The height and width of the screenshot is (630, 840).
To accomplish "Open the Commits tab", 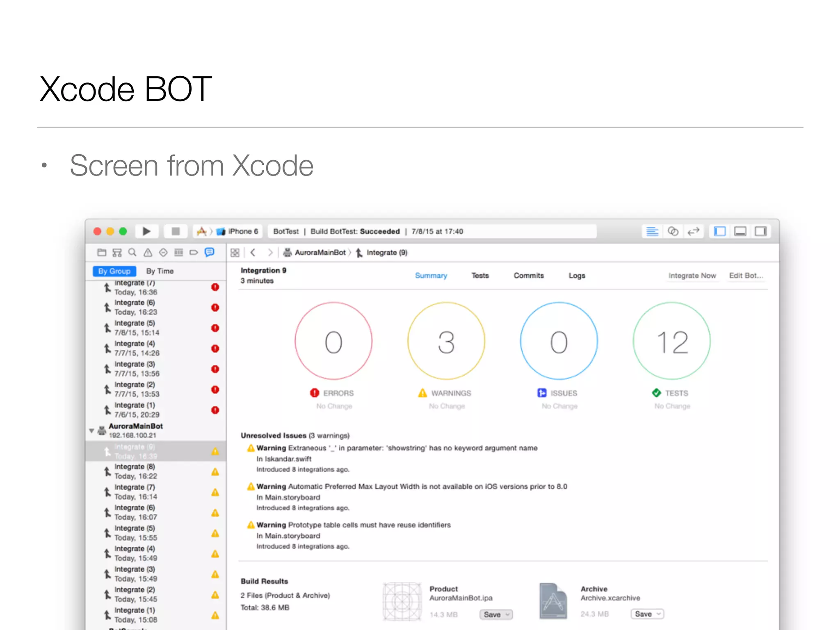I will [529, 276].
